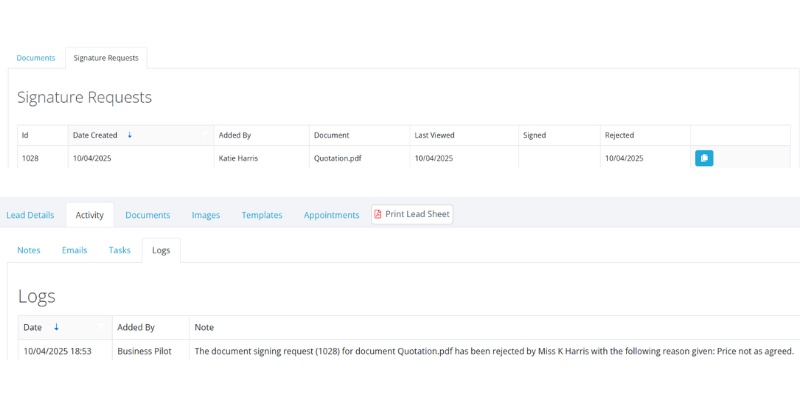Switch to the Signature Requests tab
The image size is (800, 400).
coord(106,58)
